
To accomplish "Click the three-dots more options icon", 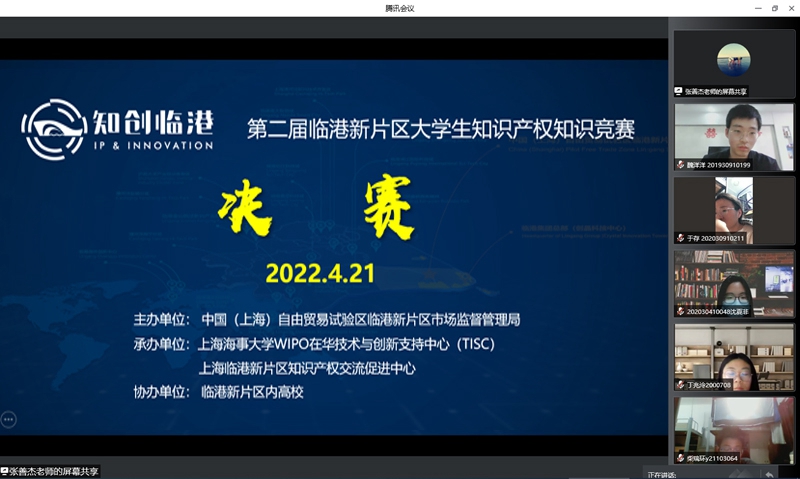I will [8, 420].
